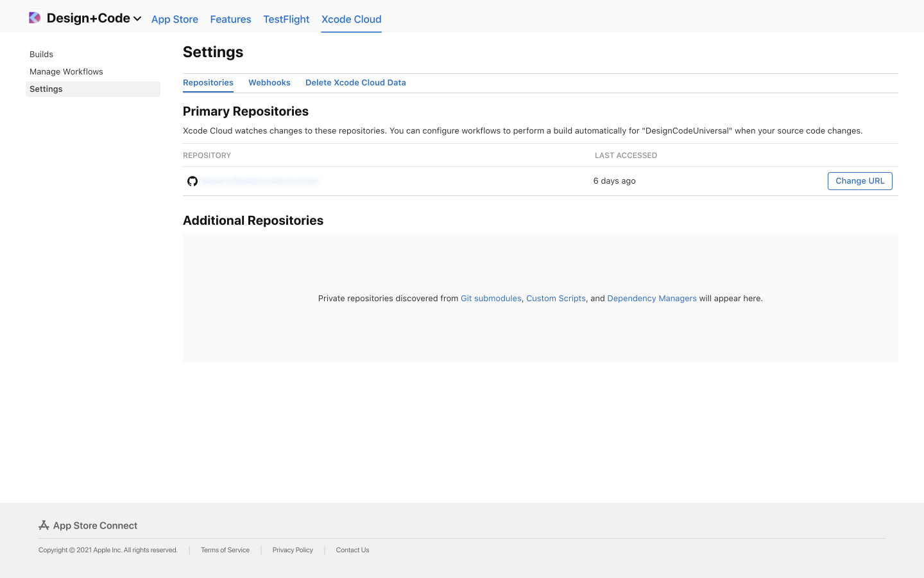The height and width of the screenshot is (578, 924).
Task: Select the Xcode Cloud section
Action: 351,19
